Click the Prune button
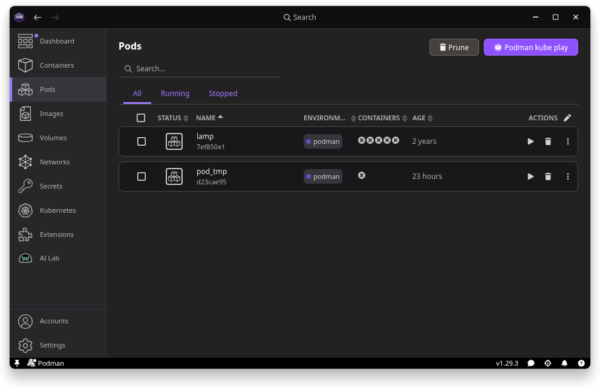The image size is (600, 388). tap(454, 47)
